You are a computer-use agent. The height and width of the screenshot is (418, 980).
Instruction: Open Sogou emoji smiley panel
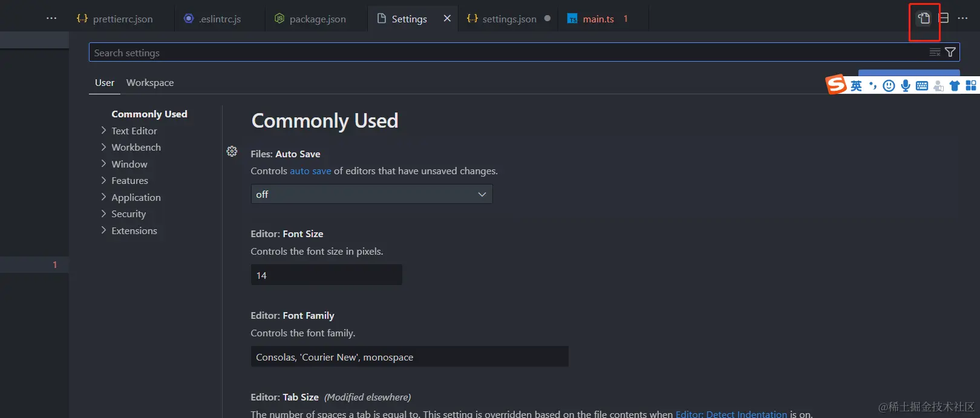[889, 86]
